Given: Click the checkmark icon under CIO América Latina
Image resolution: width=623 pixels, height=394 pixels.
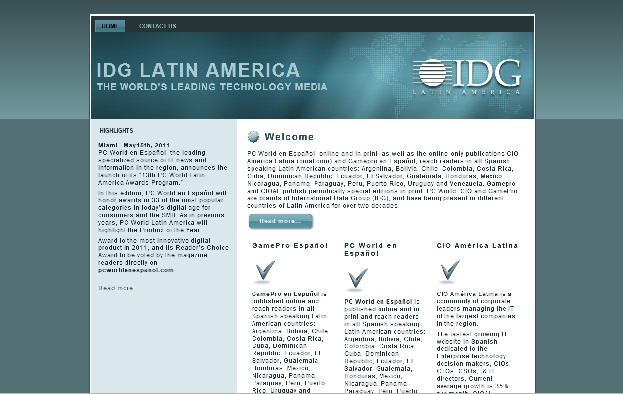Looking at the screenshot, I should coord(450,272).
